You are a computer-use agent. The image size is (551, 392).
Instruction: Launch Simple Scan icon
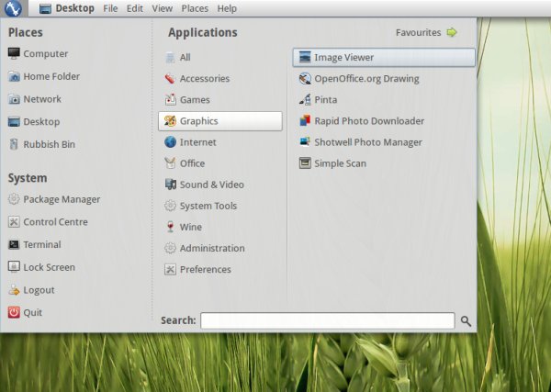[305, 163]
